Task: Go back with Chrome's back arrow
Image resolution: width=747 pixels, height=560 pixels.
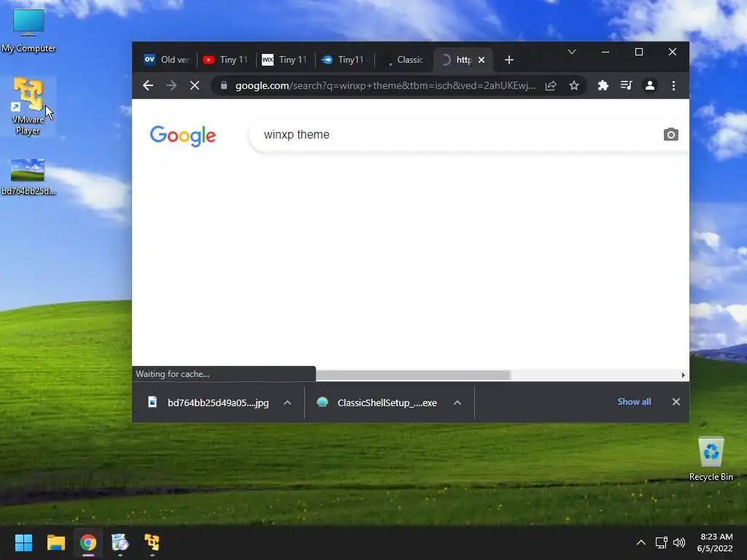Action: tap(148, 86)
